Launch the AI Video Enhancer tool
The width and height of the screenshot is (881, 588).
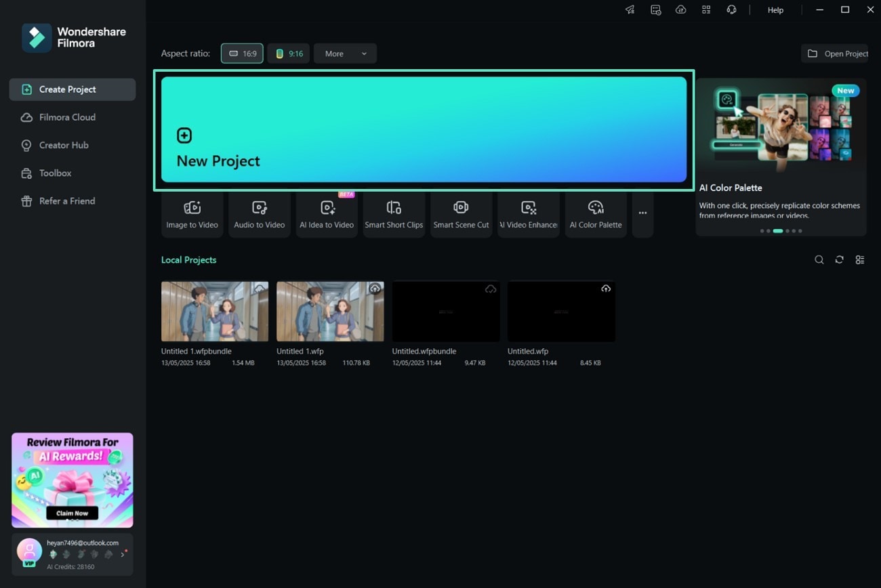(529, 215)
